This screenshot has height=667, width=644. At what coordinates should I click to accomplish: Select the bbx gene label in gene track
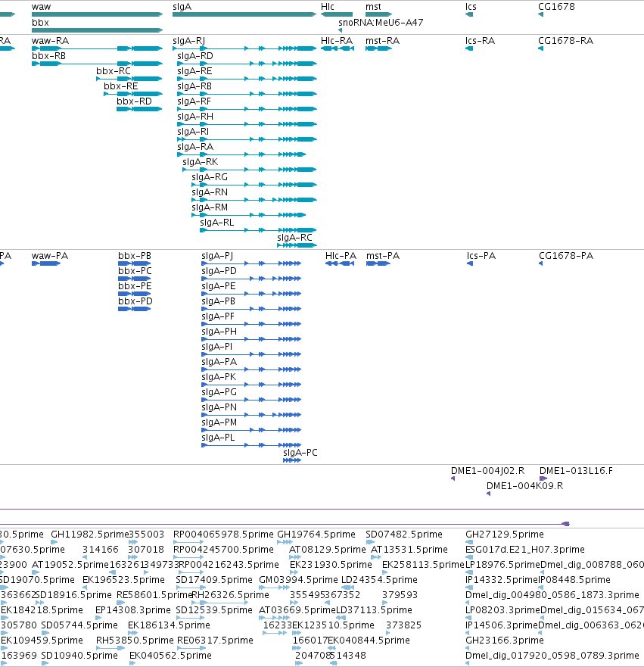tap(40, 23)
